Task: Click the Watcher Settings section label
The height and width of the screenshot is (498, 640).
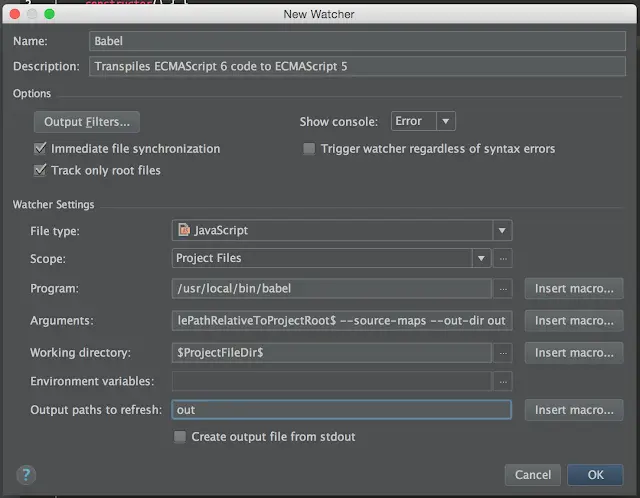Action: point(53,205)
